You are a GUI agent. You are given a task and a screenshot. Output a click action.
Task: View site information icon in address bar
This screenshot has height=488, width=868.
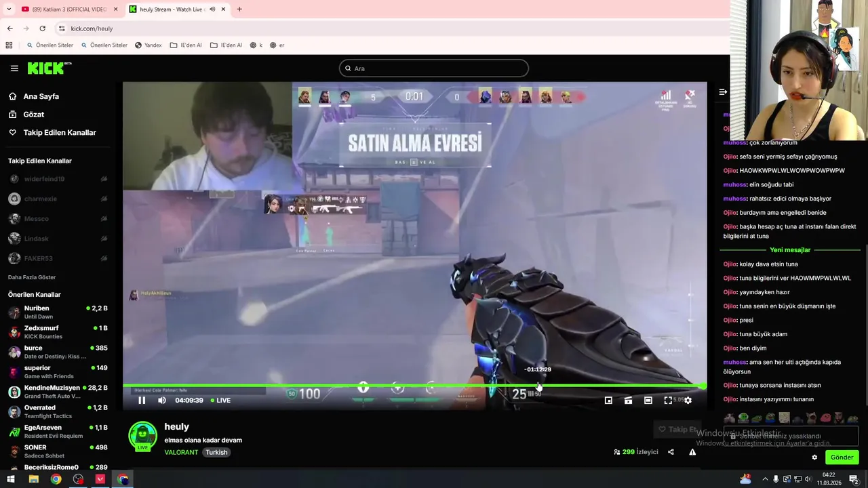(x=62, y=28)
